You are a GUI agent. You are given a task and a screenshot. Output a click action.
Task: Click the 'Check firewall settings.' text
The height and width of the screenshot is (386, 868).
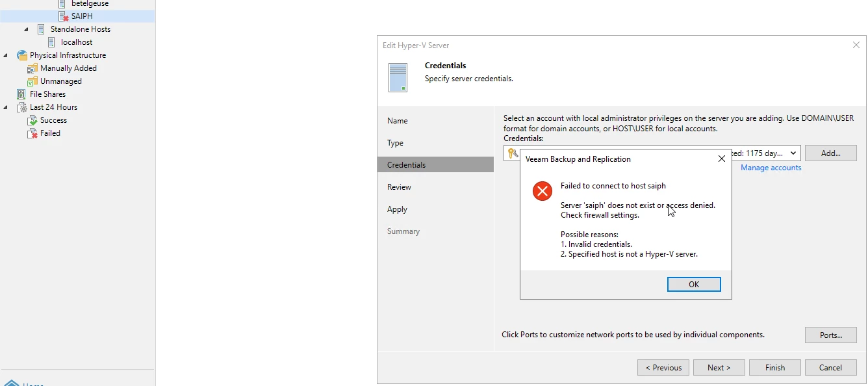600,215
